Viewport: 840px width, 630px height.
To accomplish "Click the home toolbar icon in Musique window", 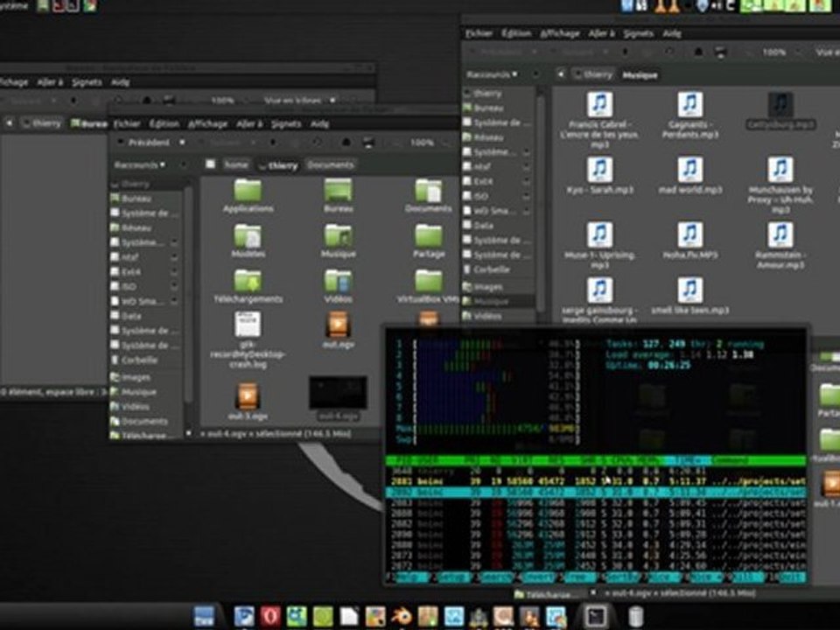I will (698, 52).
